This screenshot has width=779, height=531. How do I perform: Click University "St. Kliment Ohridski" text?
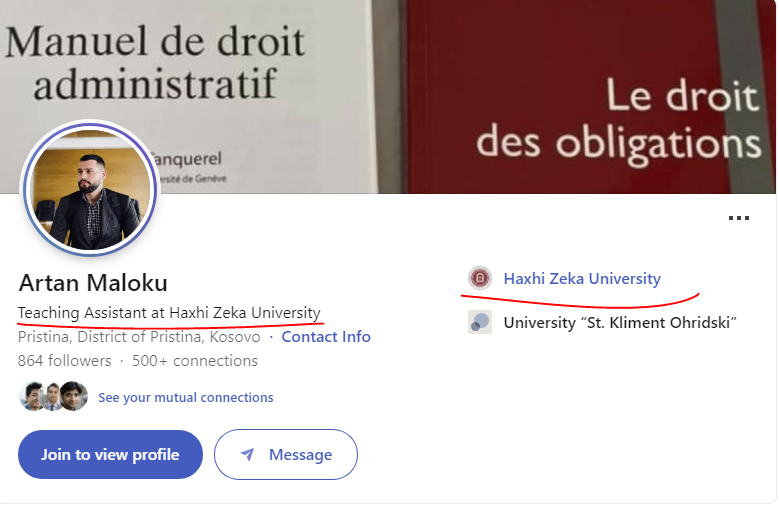tap(620, 322)
